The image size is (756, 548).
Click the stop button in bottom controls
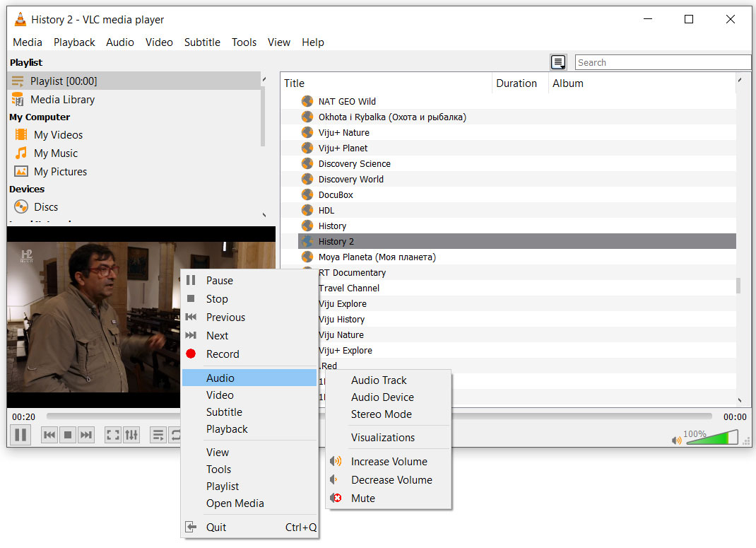68,435
